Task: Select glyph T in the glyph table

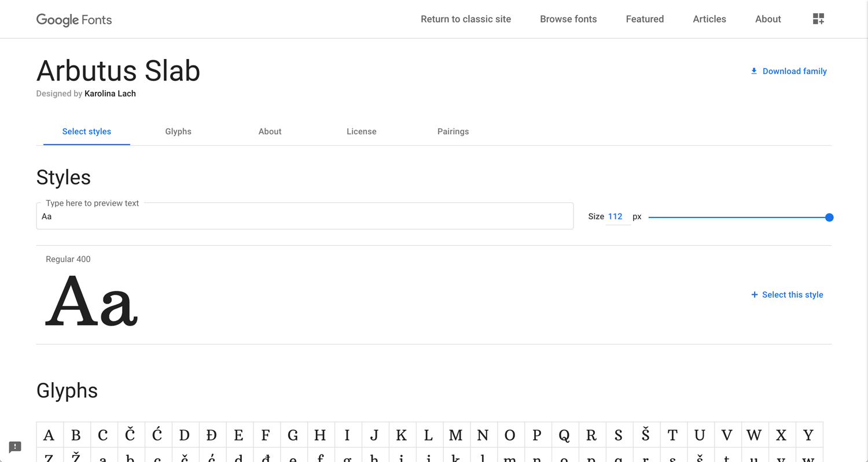Action: coord(674,435)
